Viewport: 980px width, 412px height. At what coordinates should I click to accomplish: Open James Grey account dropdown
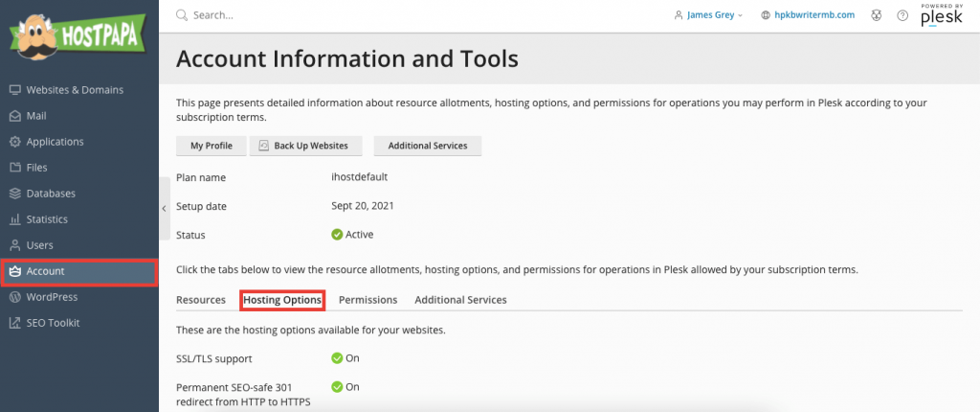tap(709, 15)
